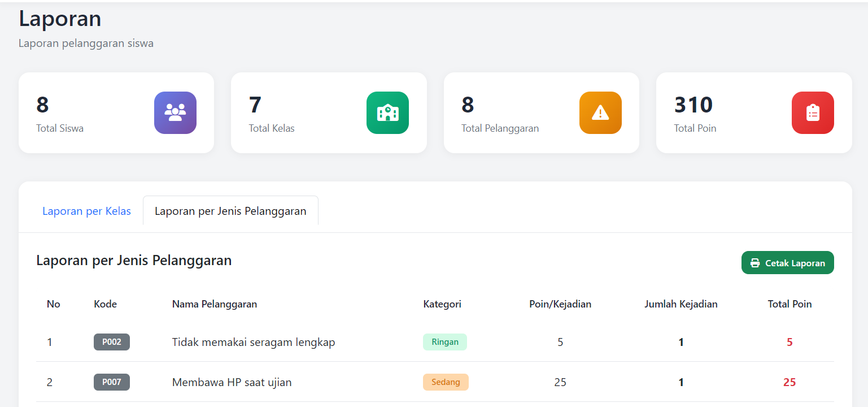This screenshot has height=407, width=868.
Task: Click row number 2 in the table
Action: pos(50,382)
